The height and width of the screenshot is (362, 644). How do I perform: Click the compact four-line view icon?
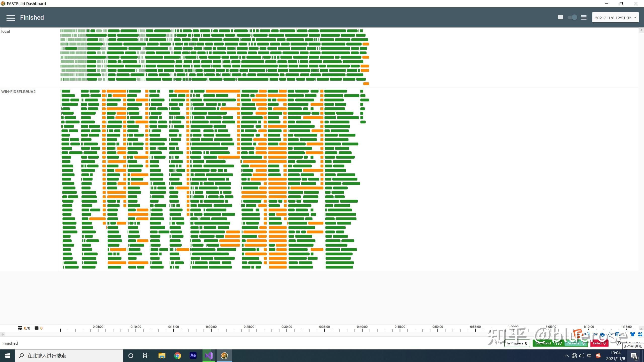pyautogui.click(x=584, y=17)
